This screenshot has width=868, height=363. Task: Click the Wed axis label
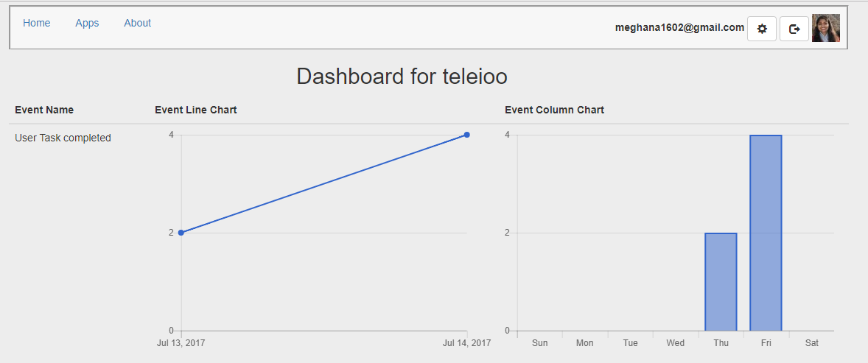point(675,342)
